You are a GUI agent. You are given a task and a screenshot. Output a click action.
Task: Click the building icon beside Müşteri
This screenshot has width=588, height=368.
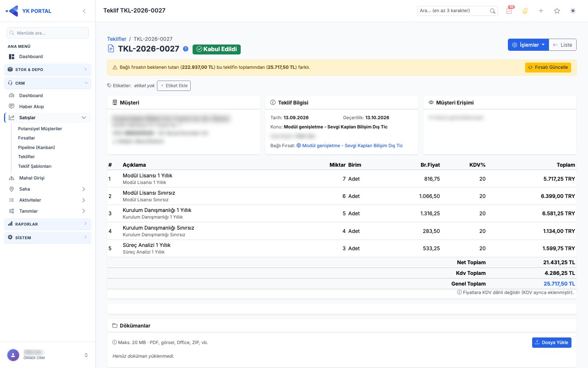click(115, 103)
